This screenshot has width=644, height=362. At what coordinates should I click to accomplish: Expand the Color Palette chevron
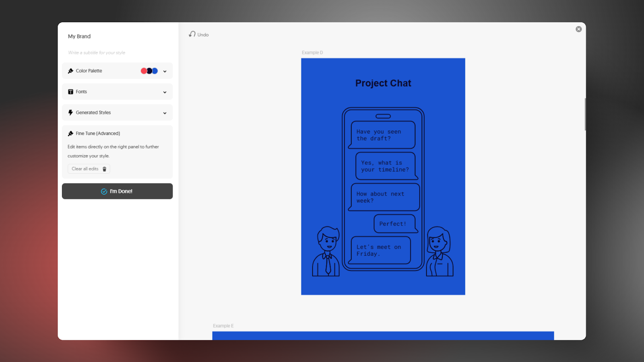pos(165,71)
